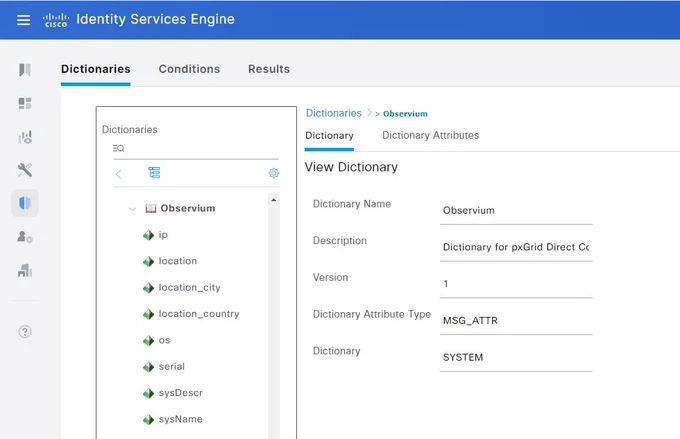Select the Dictionary sub-tab
Screen dimensions: 680x439
[x=329, y=135]
